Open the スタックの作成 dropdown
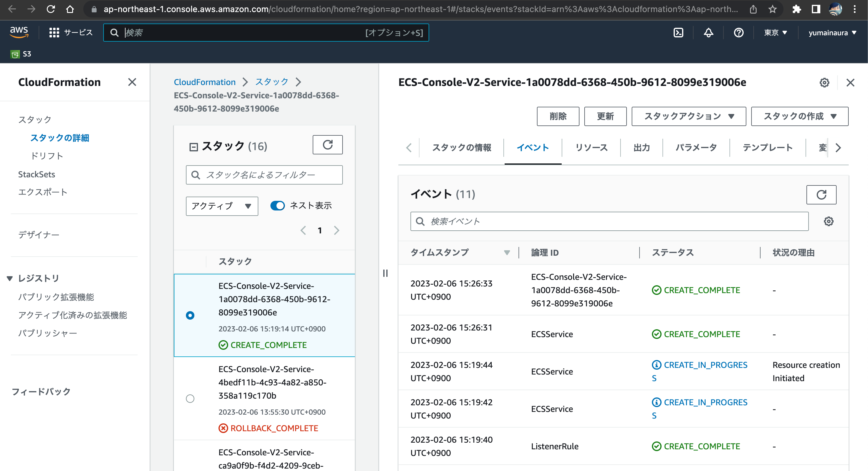 [x=799, y=116]
